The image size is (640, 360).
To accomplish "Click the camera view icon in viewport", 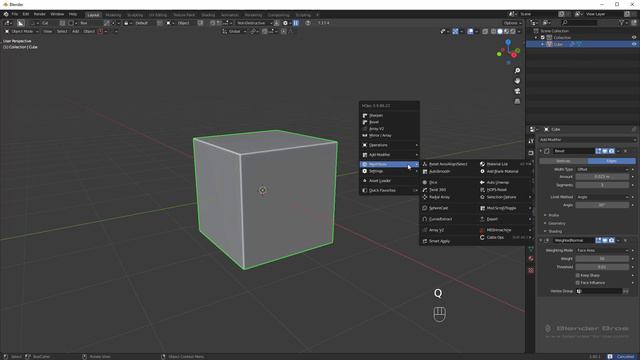I will tap(517, 91).
